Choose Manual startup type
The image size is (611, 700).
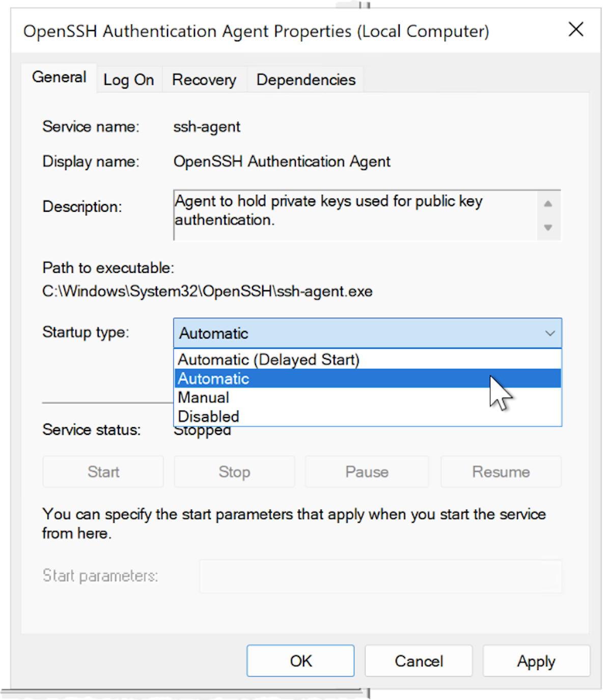click(368, 397)
